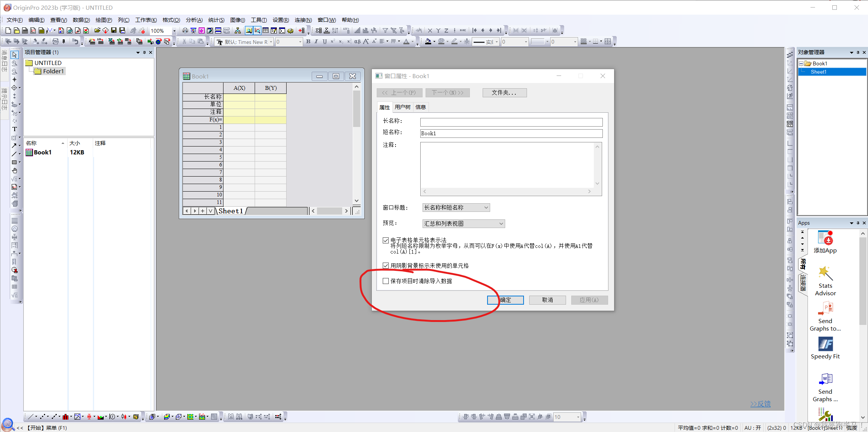This screenshot has width=868, height=432.
Task: Select the Text tool in left toolbar
Action: (15, 129)
